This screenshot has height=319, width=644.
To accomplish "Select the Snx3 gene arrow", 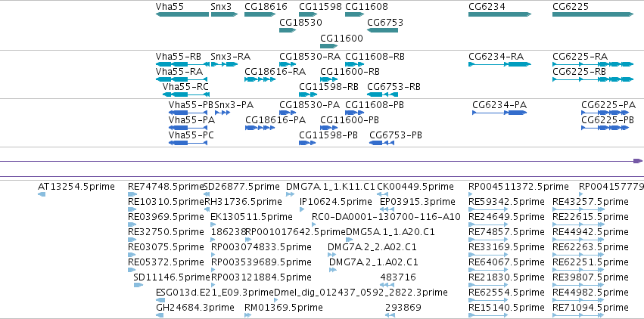I will click(x=224, y=14).
